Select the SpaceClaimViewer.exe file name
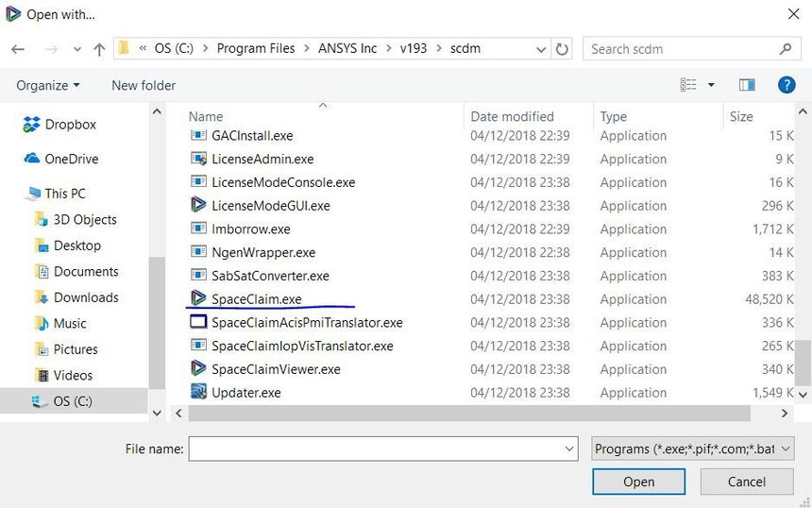 [276, 369]
